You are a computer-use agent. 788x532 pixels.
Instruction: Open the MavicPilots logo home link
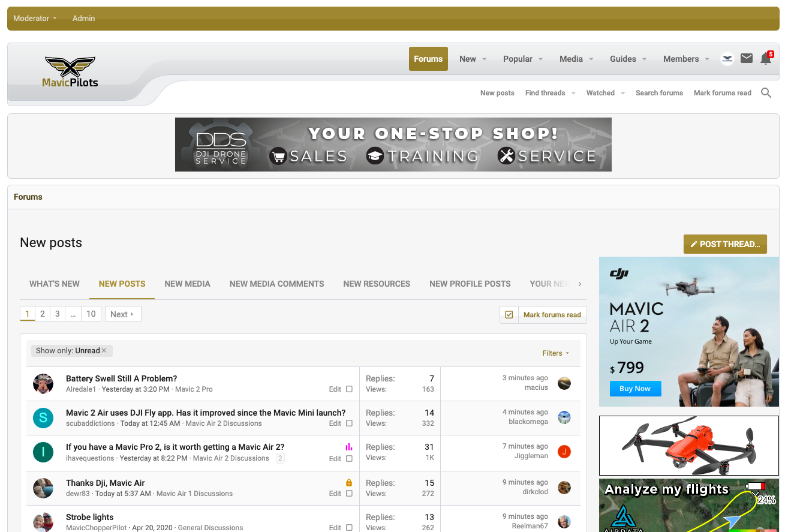tap(70, 72)
